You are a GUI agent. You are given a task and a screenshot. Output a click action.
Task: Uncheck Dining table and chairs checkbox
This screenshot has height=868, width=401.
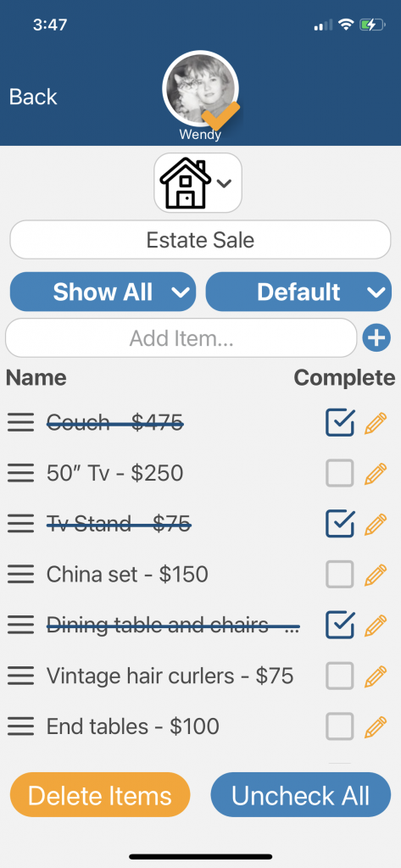(x=339, y=625)
